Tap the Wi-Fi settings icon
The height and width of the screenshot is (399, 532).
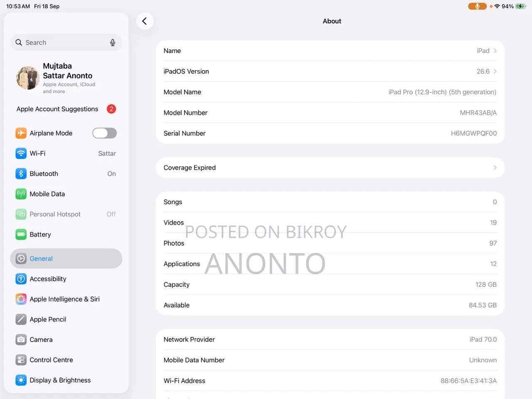point(21,153)
